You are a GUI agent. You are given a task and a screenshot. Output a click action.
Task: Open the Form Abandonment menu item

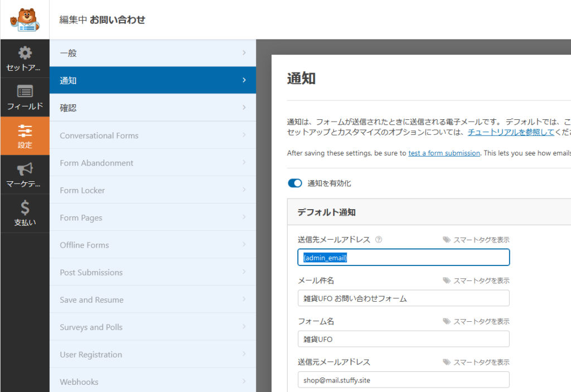[152, 163]
